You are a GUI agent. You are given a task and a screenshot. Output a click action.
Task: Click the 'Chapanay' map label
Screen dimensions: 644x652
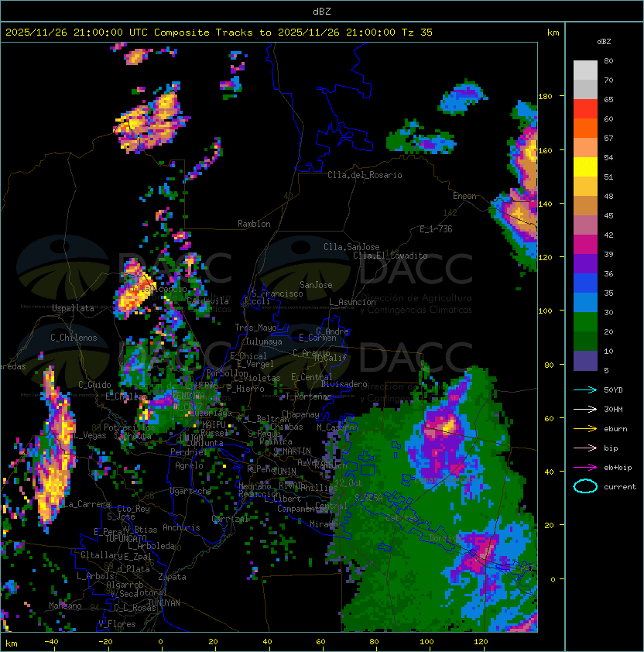click(300, 414)
